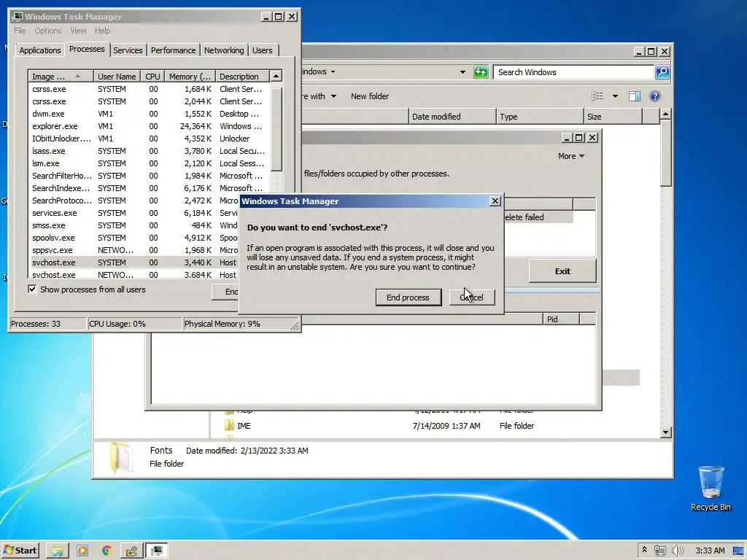The height and width of the screenshot is (560, 747).
Task: Click Exit button in IObit Unlocker
Action: (x=562, y=271)
